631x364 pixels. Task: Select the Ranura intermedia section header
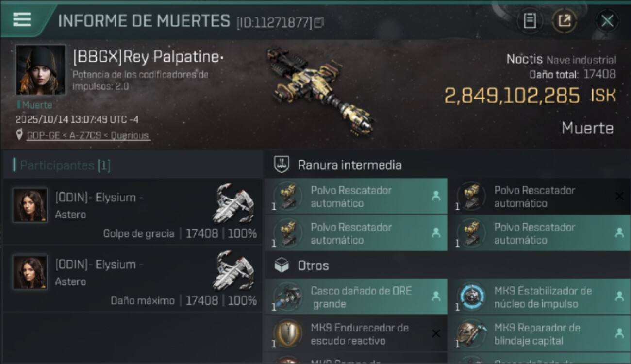click(349, 165)
